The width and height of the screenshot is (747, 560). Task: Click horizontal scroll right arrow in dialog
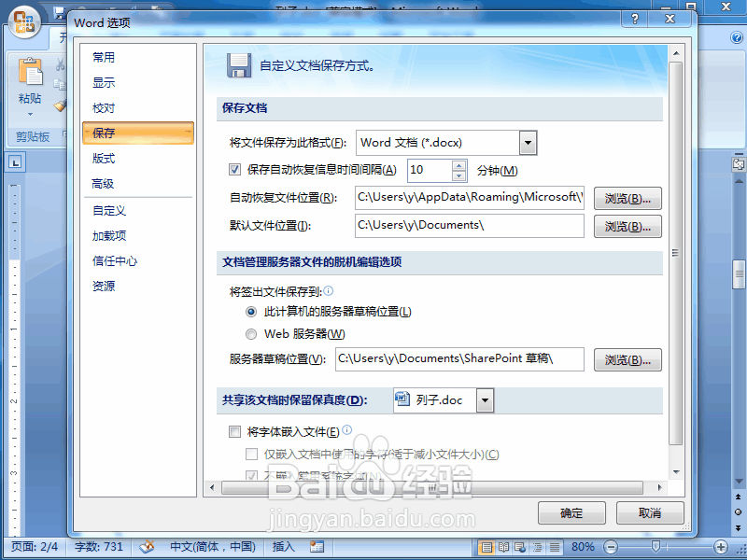pyautogui.click(x=660, y=487)
